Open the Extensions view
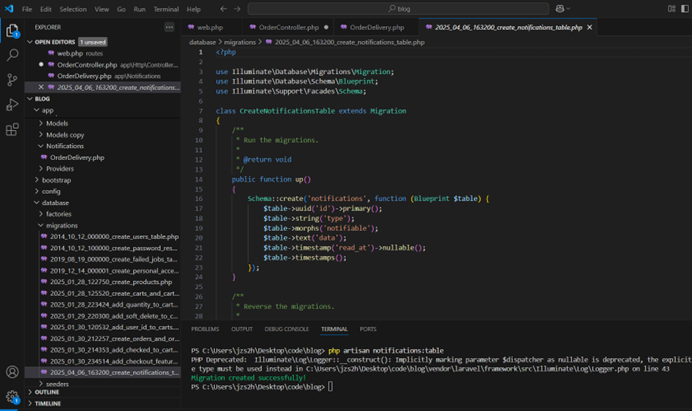Image resolution: width=692 pixels, height=411 pixels. [12, 130]
